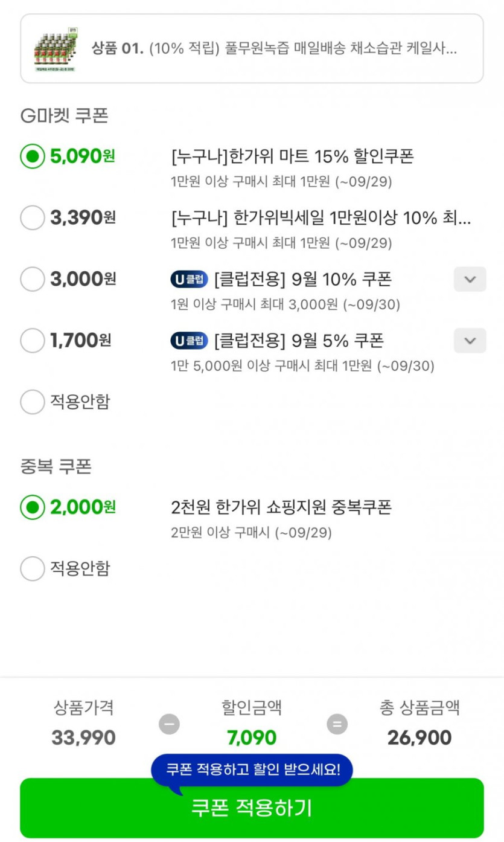Click the 2천원 한가위 쇼핑지원 중복쿠폰 label
The height and width of the screenshot is (842, 504).
281,507
